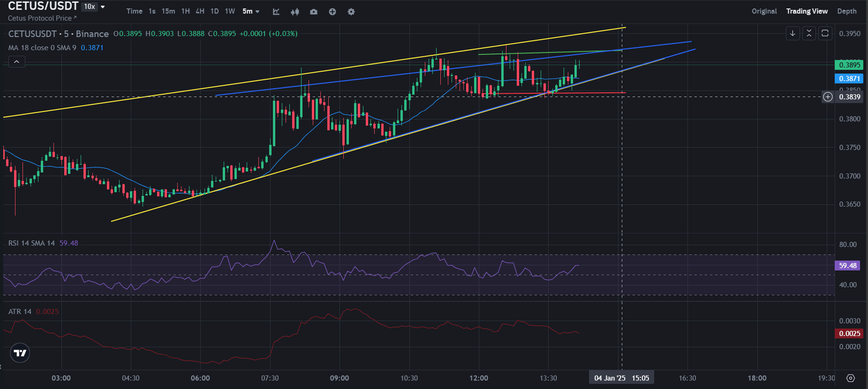Screen dimensions: 868x389
Task: Click the collapse-arrows button above the price axis
Action: coord(809,33)
